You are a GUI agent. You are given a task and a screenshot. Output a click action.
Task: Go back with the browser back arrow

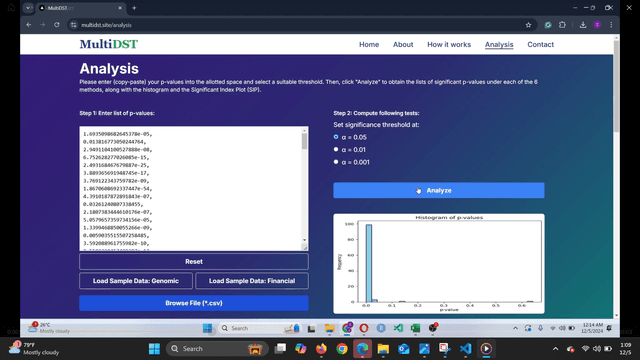(29, 25)
